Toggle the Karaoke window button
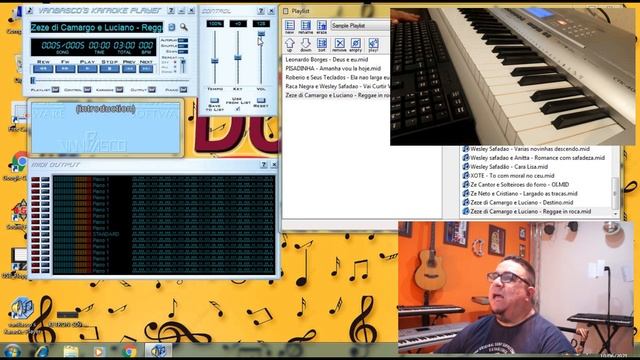640x360 pixels. coord(119,89)
